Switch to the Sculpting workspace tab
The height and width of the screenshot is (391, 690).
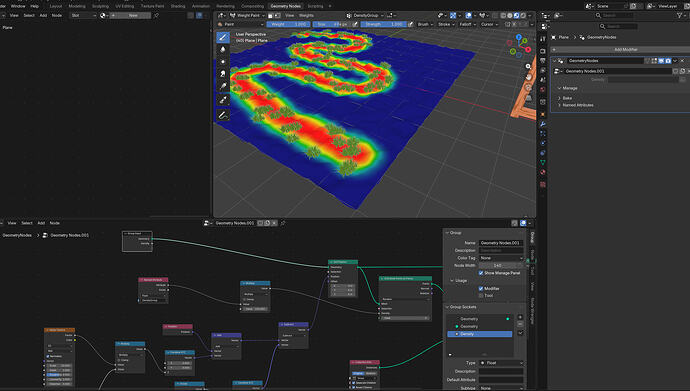tap(100, 6)
